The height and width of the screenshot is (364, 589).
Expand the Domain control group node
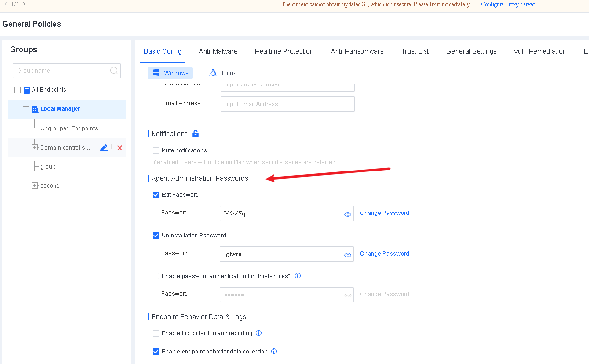[x=34, y=148]
